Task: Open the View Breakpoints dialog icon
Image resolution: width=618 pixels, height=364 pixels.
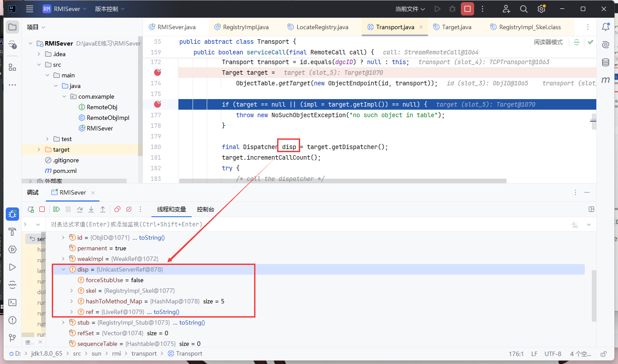Action: click(117, 209)
